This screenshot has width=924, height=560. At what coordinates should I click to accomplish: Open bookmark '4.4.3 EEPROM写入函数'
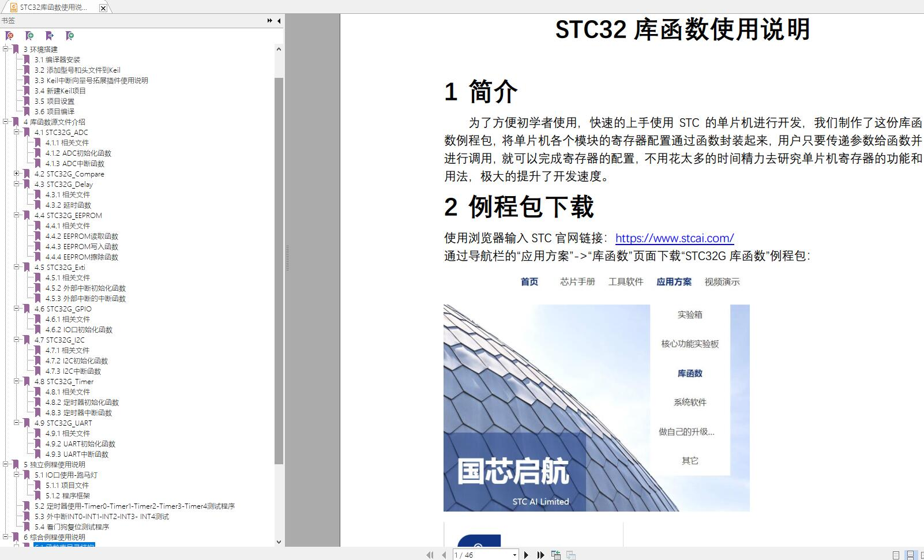(x=82, y=246)
